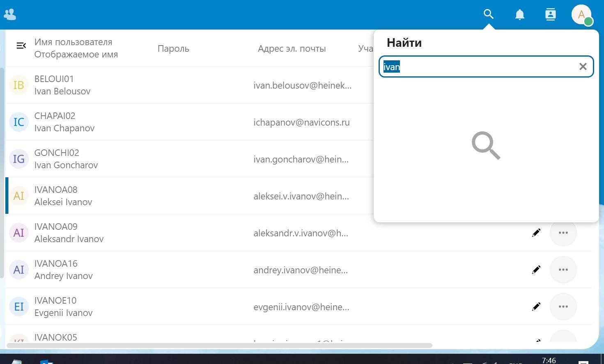
Task: Edit user Aleksandr Ivanov with pencil icon
Action: coord(536,233)
